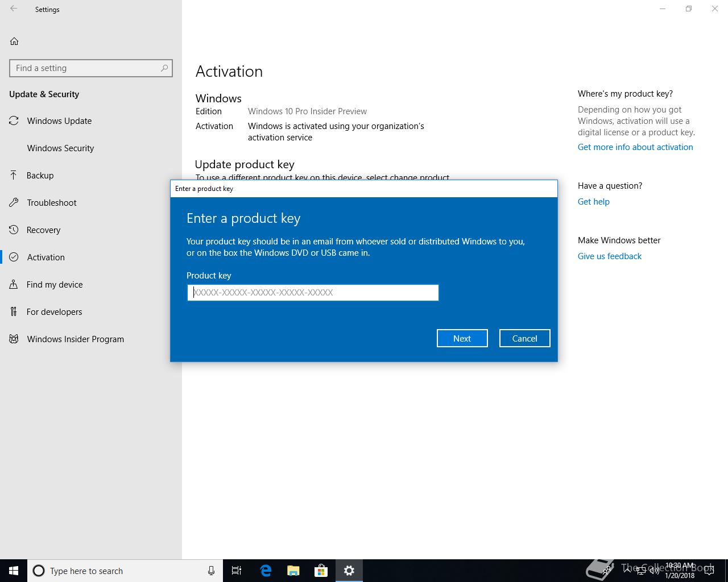The image size is (728, 582).
Task: Click the Backup upload arrow icon
Action: [x=14, y=175]
